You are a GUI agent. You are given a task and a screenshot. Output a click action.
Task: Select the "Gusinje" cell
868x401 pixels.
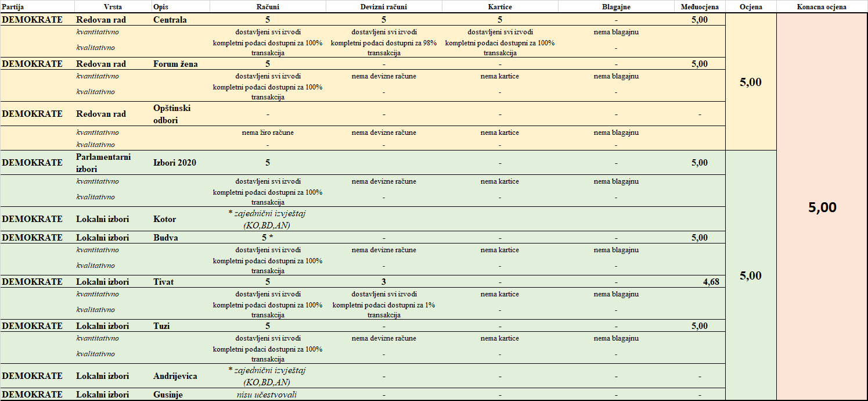[168, 395]
